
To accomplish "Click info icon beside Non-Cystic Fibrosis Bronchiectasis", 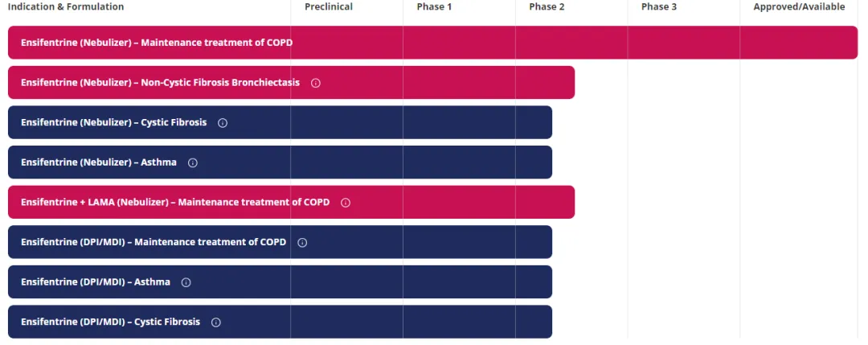I will (316, 83).
